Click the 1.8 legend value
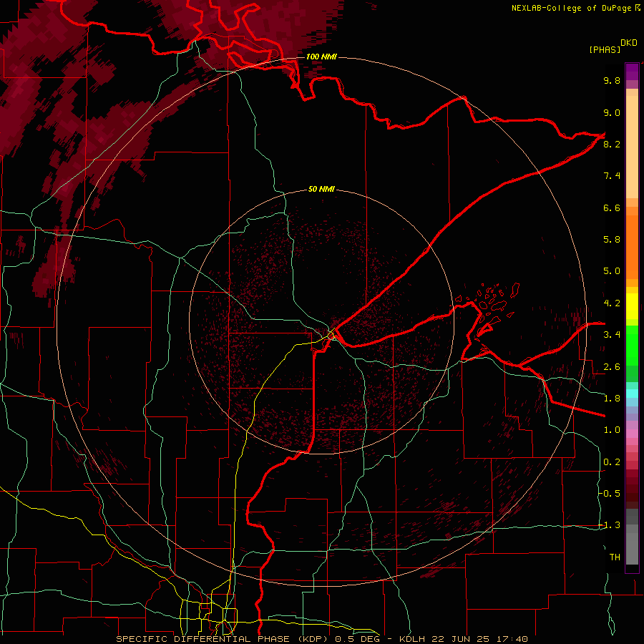The height and width of the screenshot is (644, 644). click(x=612, y=399)
